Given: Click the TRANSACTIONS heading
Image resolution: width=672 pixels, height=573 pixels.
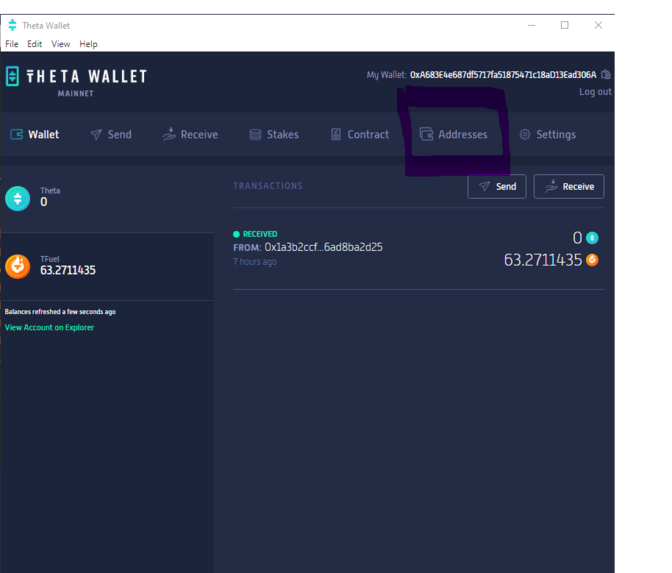Looking at the screenshot, I should (268, 186).
